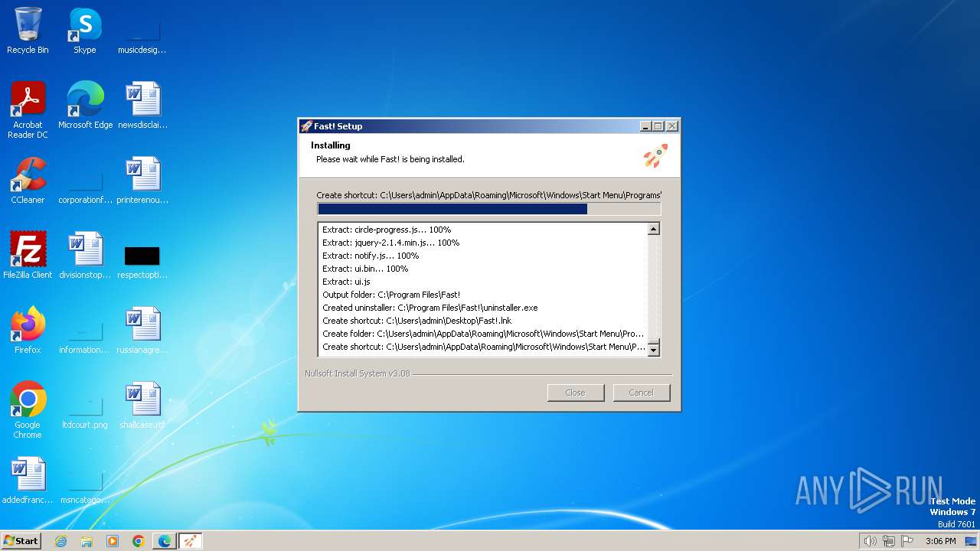Image resolution: width=980 pixels, height=551 pixels.
Task: Click the rocket icon in Setup title bar
Action: pos(306,126)
